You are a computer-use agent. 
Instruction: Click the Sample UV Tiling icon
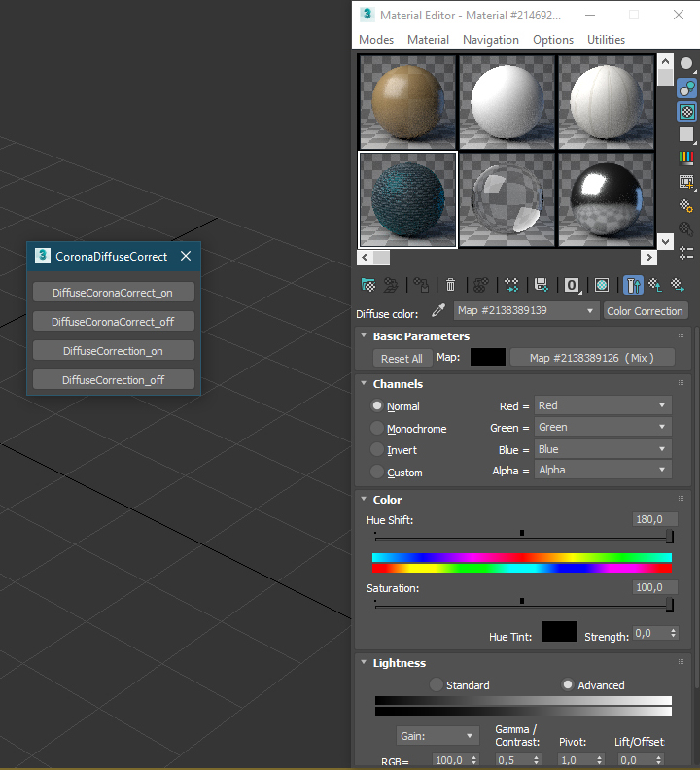click(x=686, y=134)
